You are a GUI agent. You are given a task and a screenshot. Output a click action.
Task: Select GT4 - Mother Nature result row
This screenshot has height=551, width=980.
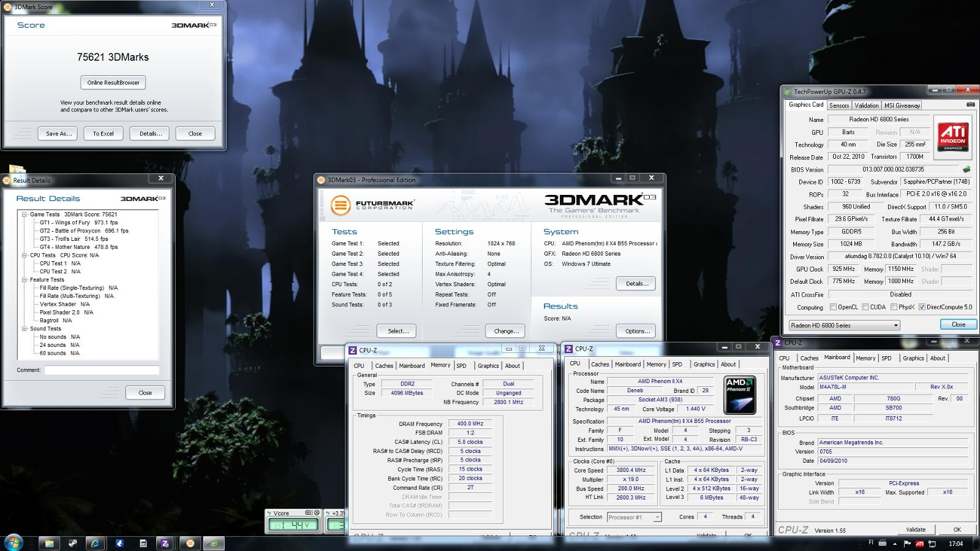coord(79,247)
